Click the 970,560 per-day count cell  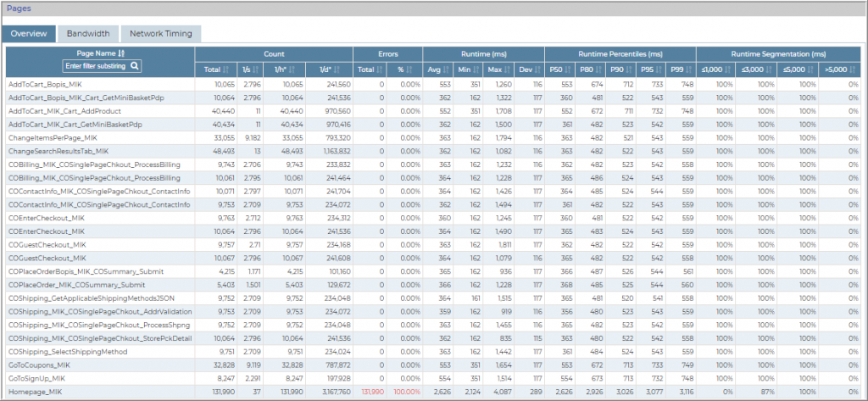[x=337, y=111]
